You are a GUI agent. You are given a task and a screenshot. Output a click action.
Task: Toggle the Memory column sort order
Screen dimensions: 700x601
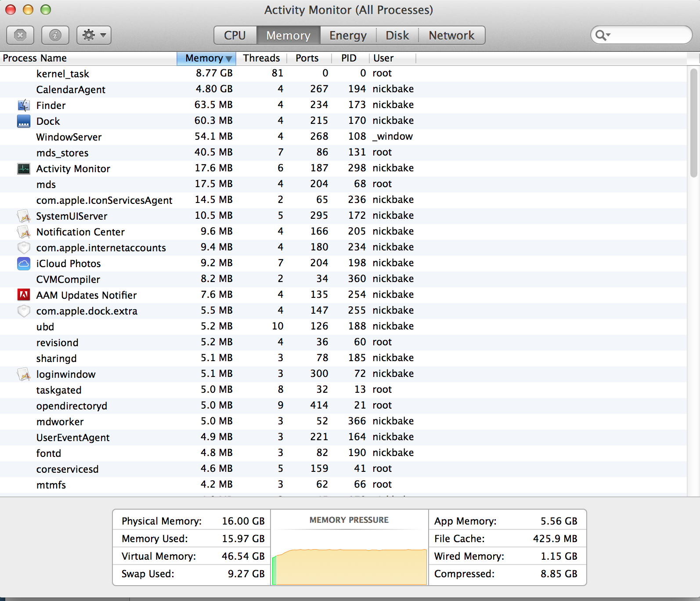(x=206, y=58)
